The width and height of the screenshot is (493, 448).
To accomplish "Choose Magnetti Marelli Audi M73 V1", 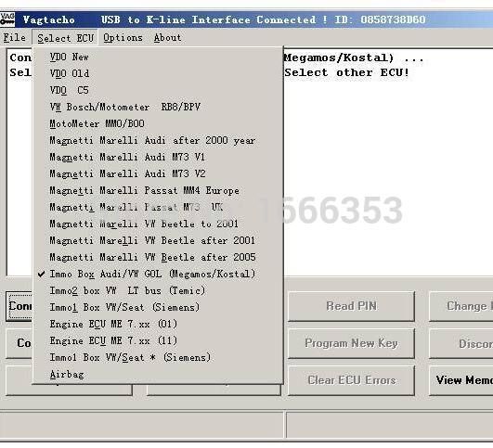I will coord(158,157).
